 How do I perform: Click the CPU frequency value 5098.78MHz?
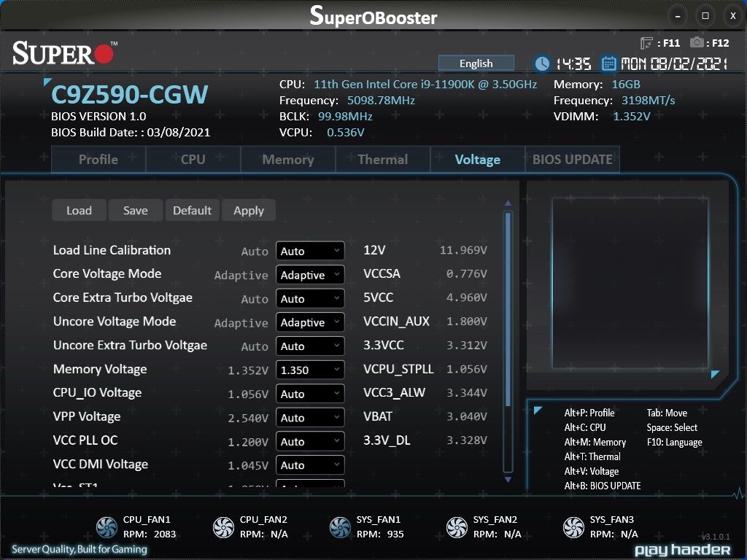click(x=381, y=101)
